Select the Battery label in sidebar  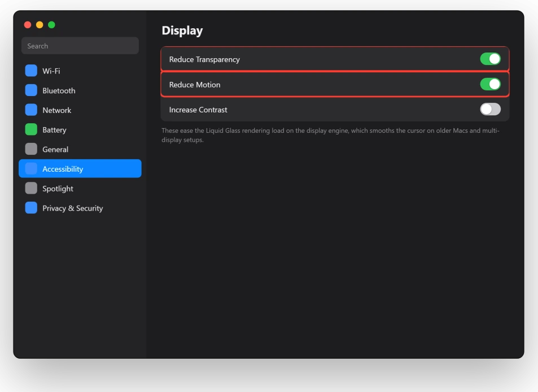[54, 130]
